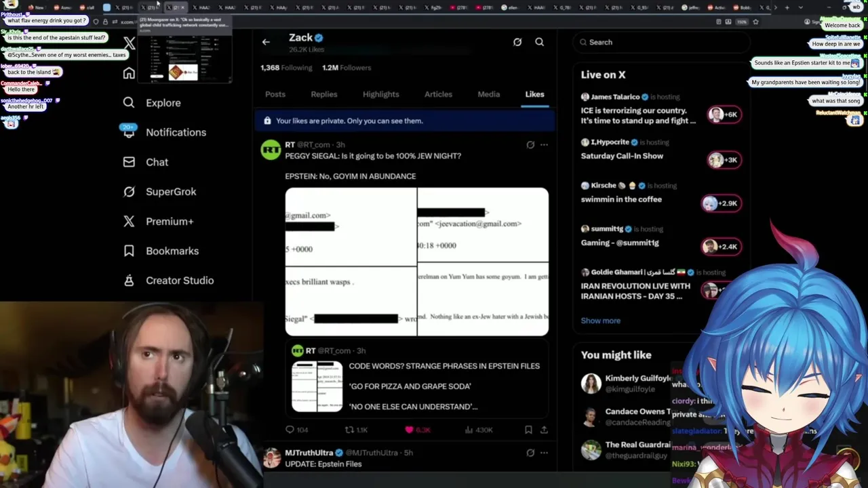868x488 pixels.
Task: Repost the RT post (1.1K)
Action: click(x=357, y=430)
